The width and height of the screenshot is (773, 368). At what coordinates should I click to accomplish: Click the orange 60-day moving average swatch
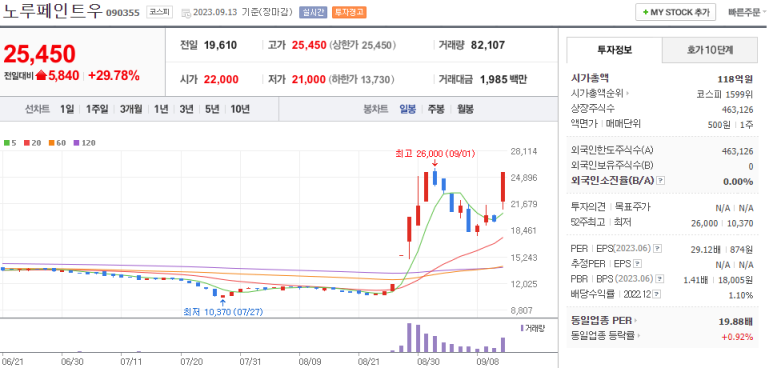click(51, 143)
